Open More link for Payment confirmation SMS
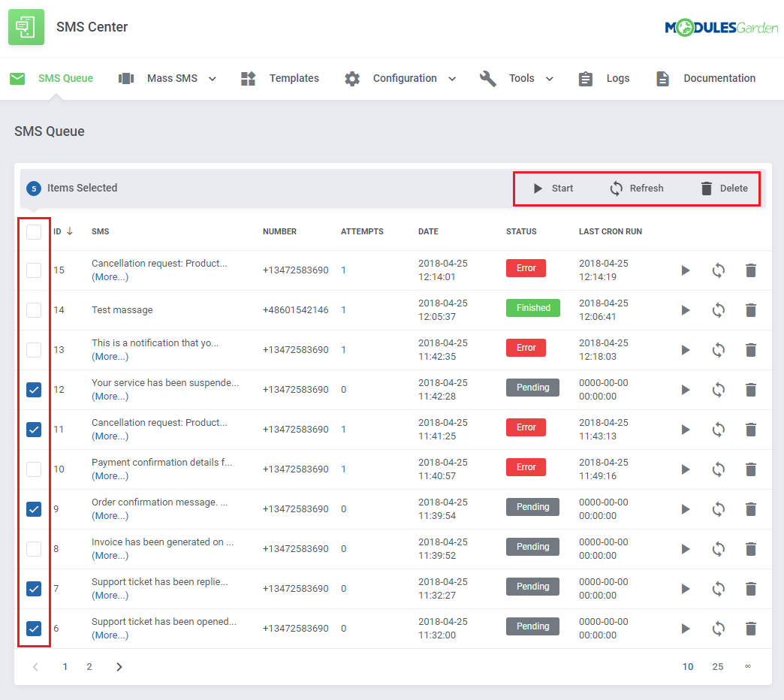 tap(110, 476)
